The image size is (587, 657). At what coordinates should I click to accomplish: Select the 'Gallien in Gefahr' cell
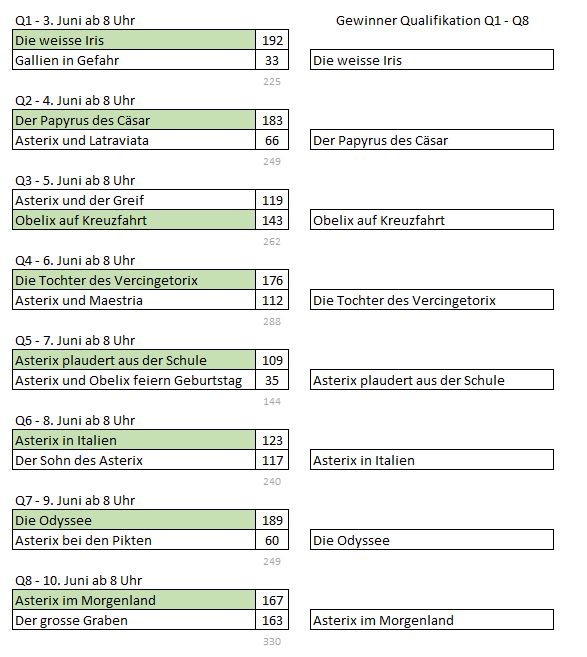pos(134,60)
